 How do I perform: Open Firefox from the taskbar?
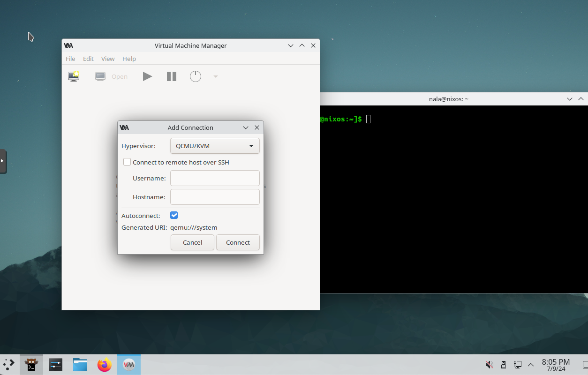pos(105,365)
